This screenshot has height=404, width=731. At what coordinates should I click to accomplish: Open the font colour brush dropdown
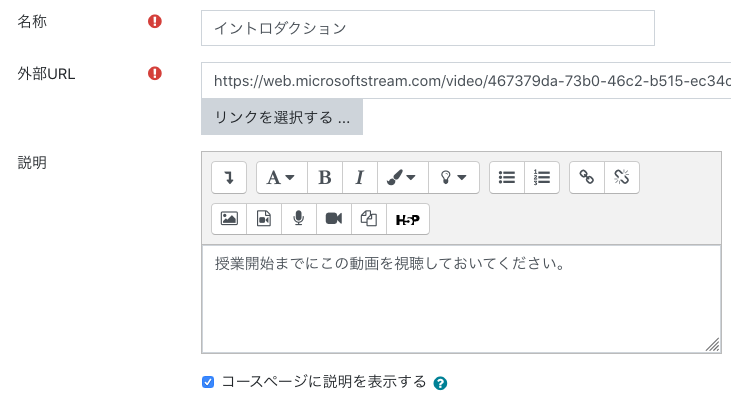(x=403, y=178)
